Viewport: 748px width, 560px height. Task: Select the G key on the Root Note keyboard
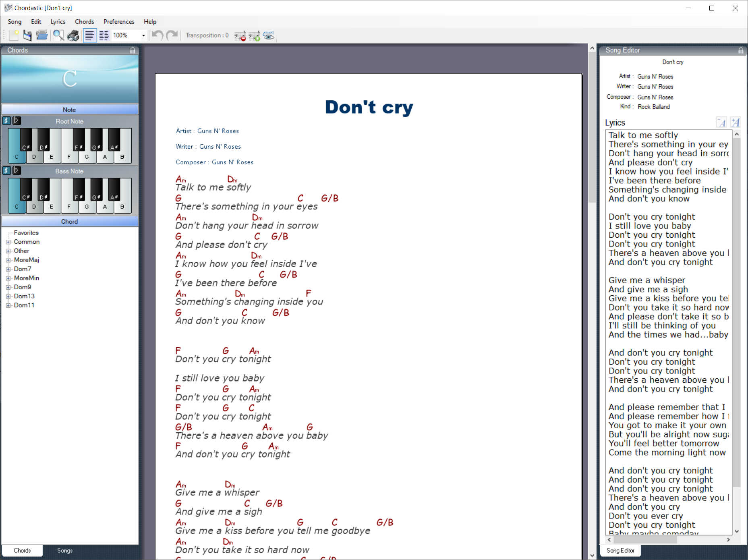point(87,157)
